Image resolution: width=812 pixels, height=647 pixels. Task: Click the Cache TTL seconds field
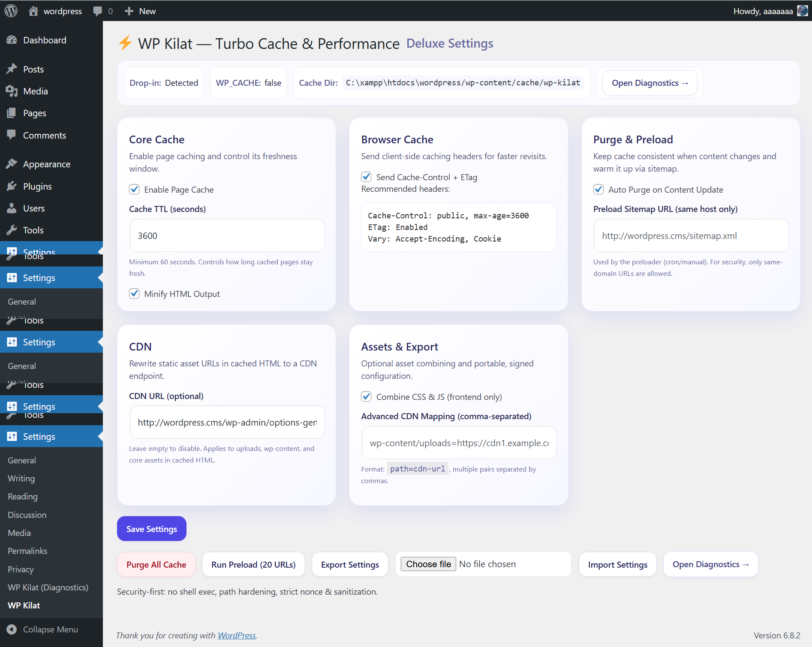tap(227, 236)
